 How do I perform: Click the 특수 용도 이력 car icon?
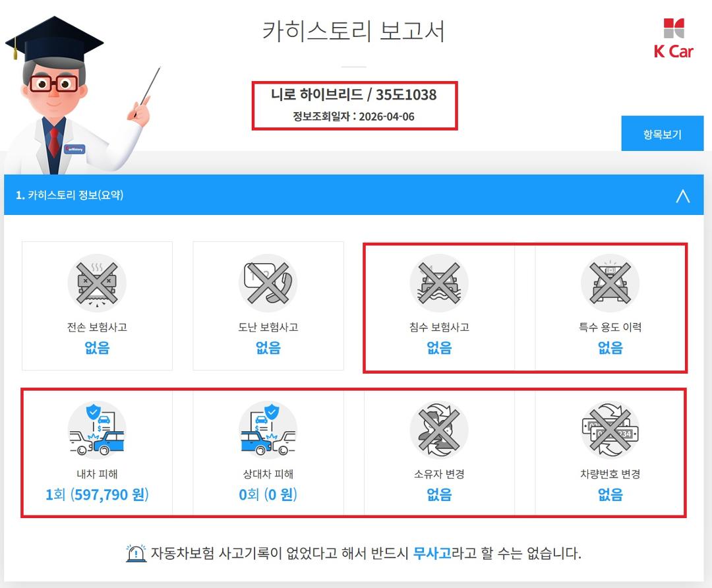610,283
